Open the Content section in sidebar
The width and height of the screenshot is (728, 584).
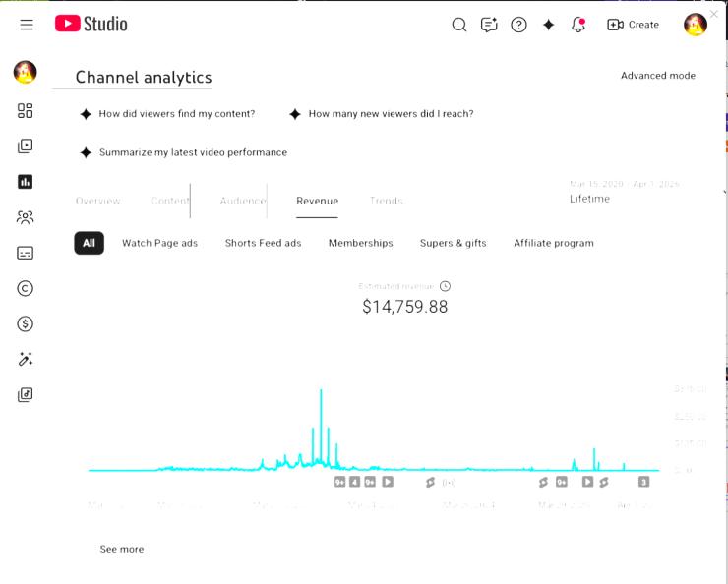26,146
